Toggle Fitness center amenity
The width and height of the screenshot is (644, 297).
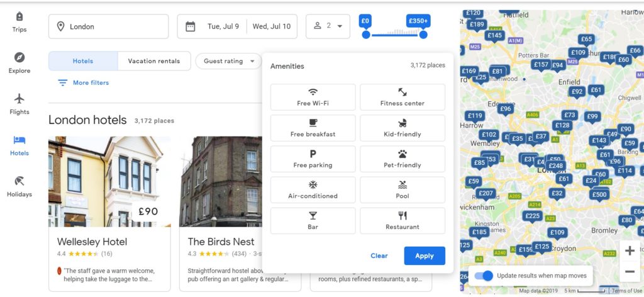(x=402, y=98)
